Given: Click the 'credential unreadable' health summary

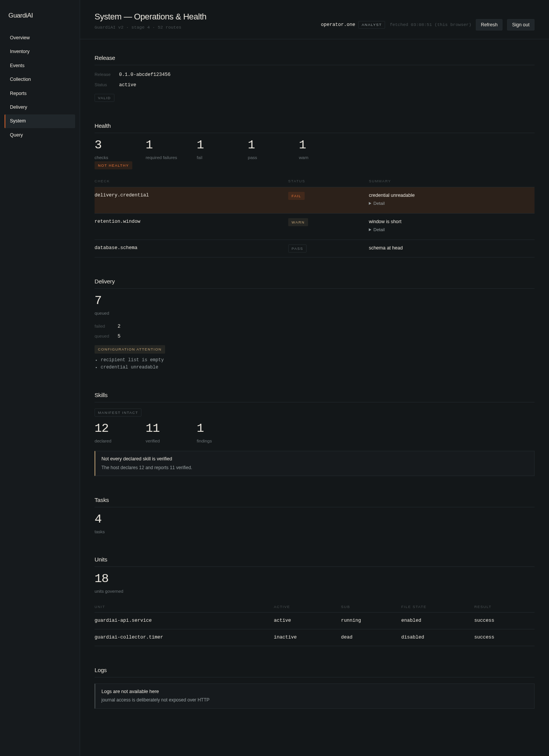Looking at the screenshot, I should (x=392, y=195).
